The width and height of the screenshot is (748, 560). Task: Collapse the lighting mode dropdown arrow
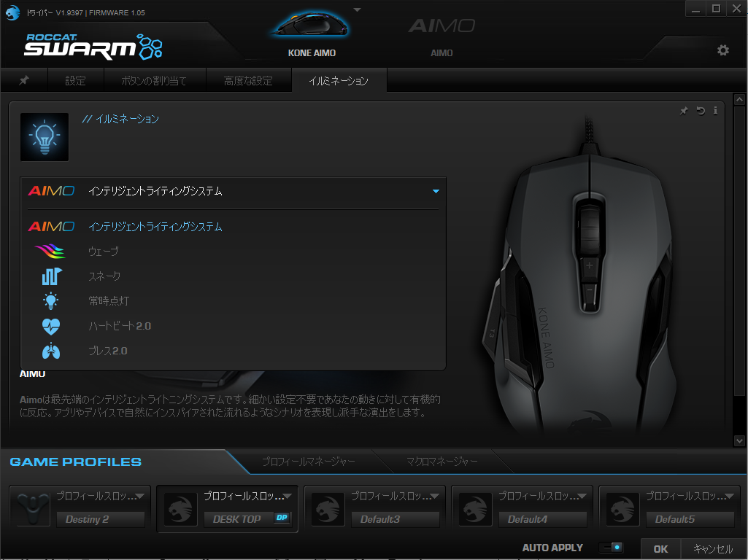436,191
